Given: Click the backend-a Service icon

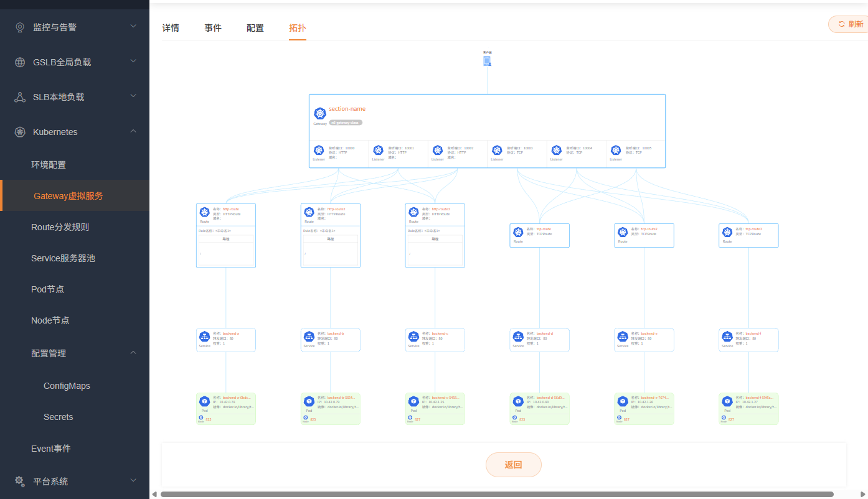Looking at the screenshot, I should (x=205, y=337).
